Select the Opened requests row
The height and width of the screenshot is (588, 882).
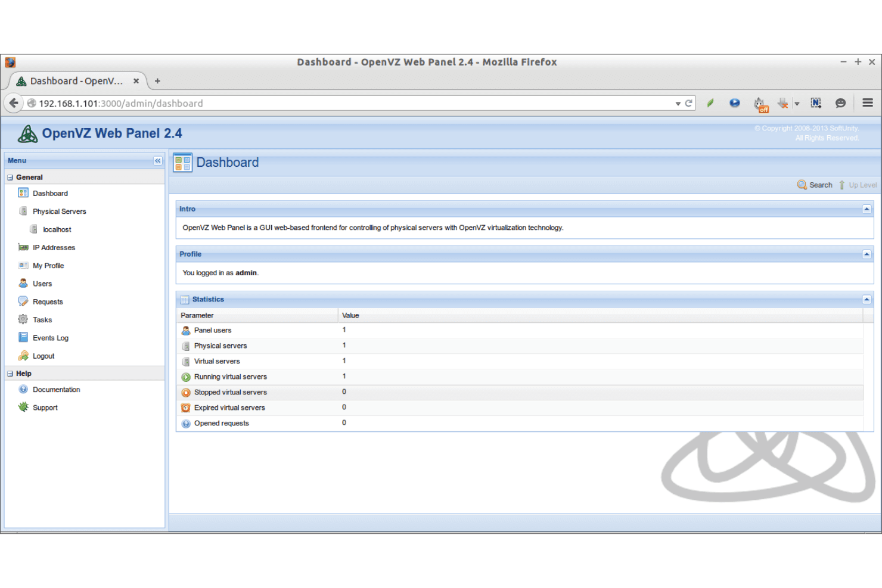(520, 424)
